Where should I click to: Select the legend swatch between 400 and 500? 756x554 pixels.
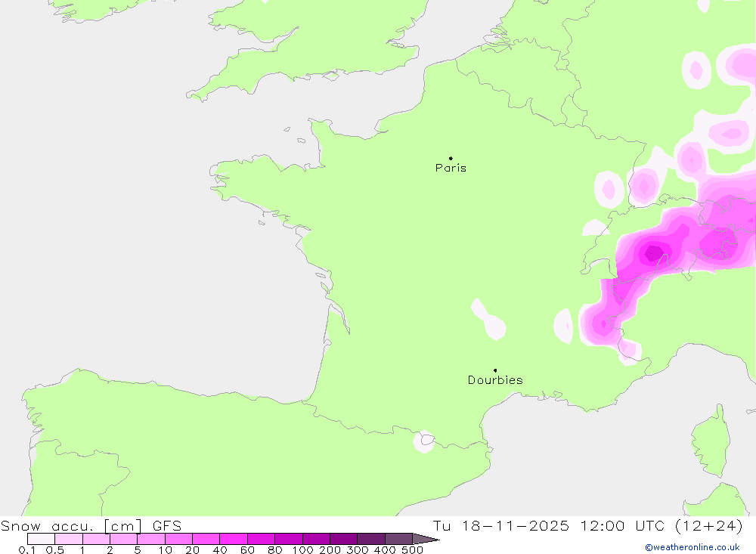coord(398,539)
